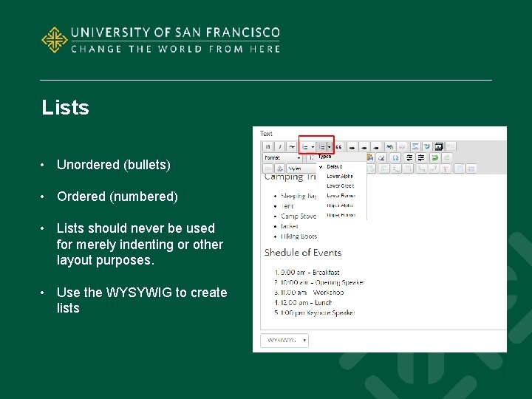This screenshot has height=399, width=532.
Task: Align text right
Action: (x=376, y=147)
